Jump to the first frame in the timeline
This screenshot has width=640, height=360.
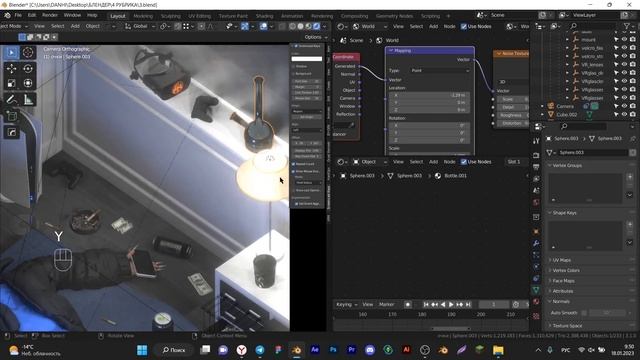pyautogui.click(x=426, y=304)
